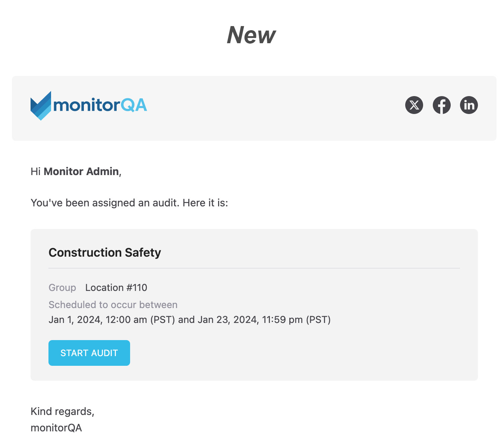
Task: Select the bold Monitor Admin name
Action: pyautogui.click(x=81, y=171)
